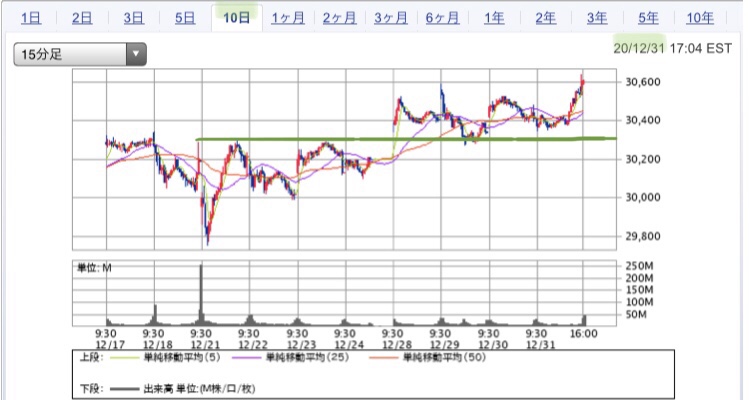This screenshot has height=400, width=749.
Task: Select the 10年 tab
Action: tap(700, 17)
